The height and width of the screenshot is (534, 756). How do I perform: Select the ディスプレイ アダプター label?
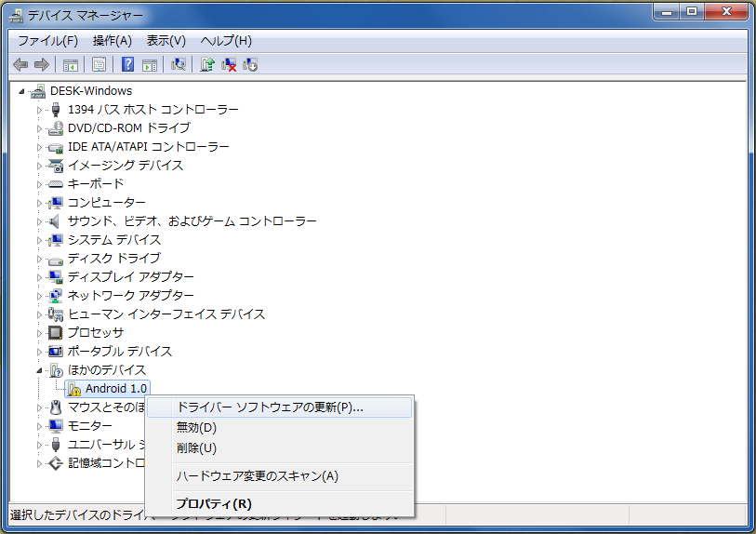[131, 277]
